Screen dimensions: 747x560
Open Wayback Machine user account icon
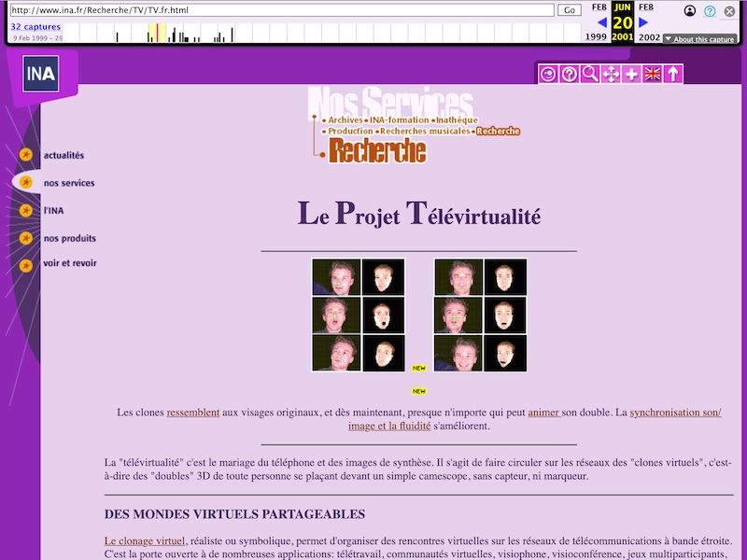point(689,11)
